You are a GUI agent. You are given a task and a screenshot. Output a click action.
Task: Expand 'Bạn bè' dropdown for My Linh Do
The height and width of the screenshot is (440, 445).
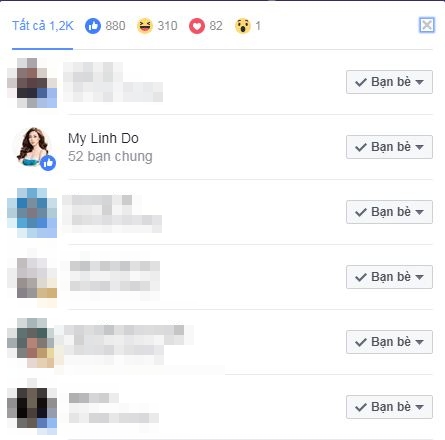tap(389, 147)
